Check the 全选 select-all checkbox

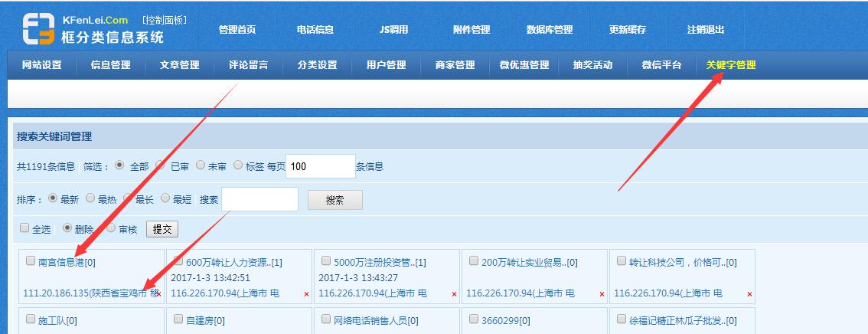tap(24, 228)
